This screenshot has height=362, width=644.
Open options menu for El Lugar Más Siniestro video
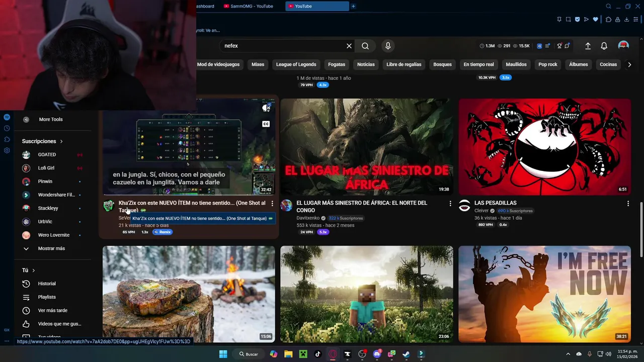click(x=450, y=203)
